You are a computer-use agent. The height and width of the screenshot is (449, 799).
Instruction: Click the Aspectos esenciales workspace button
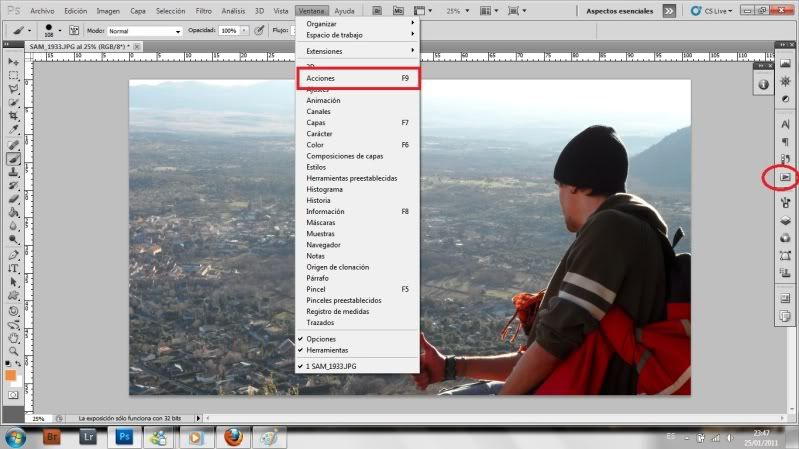tap(619, 11)
